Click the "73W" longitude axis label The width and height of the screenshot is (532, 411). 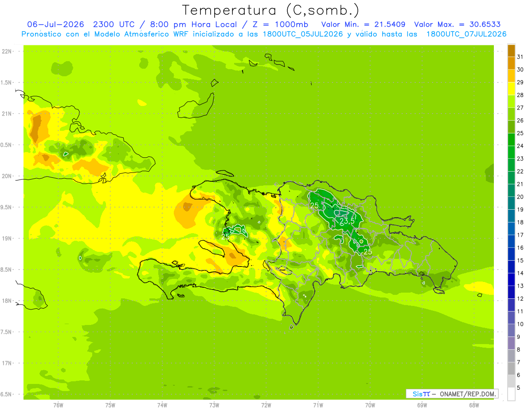coord(214,405)
